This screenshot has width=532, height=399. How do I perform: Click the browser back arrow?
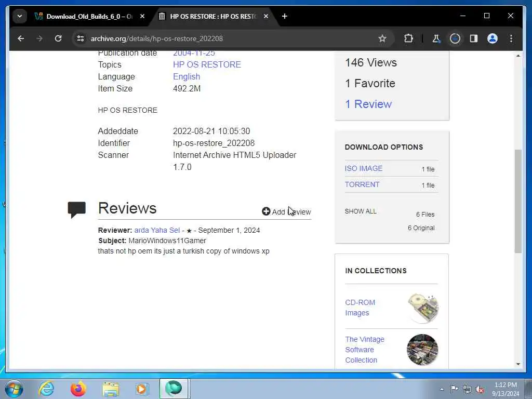click(21, 38)
